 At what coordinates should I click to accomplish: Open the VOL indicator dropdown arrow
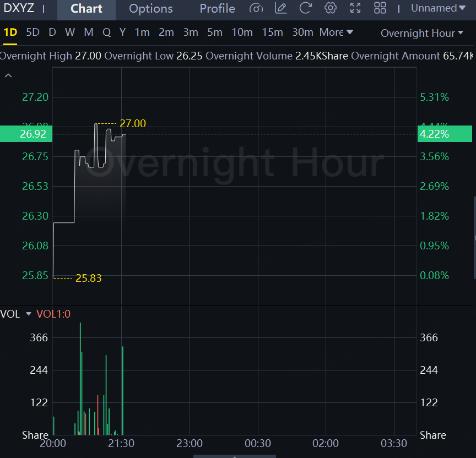(x=29, y=314)
